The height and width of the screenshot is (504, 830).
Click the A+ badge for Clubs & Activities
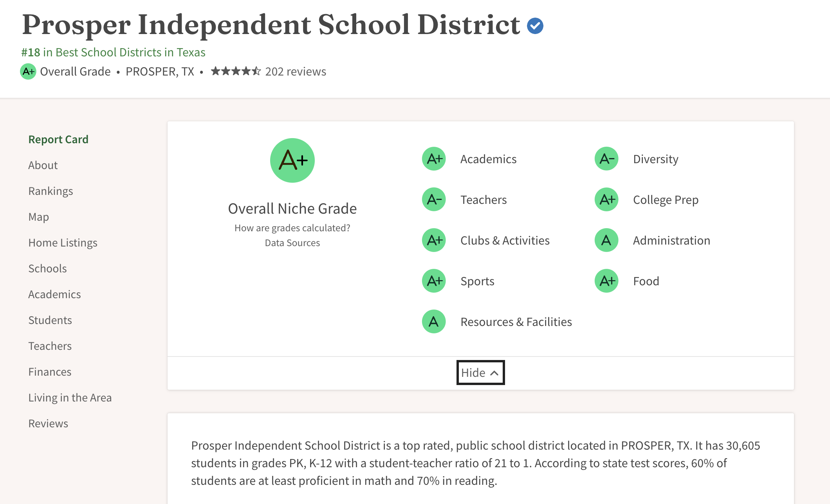coord(434,240)
